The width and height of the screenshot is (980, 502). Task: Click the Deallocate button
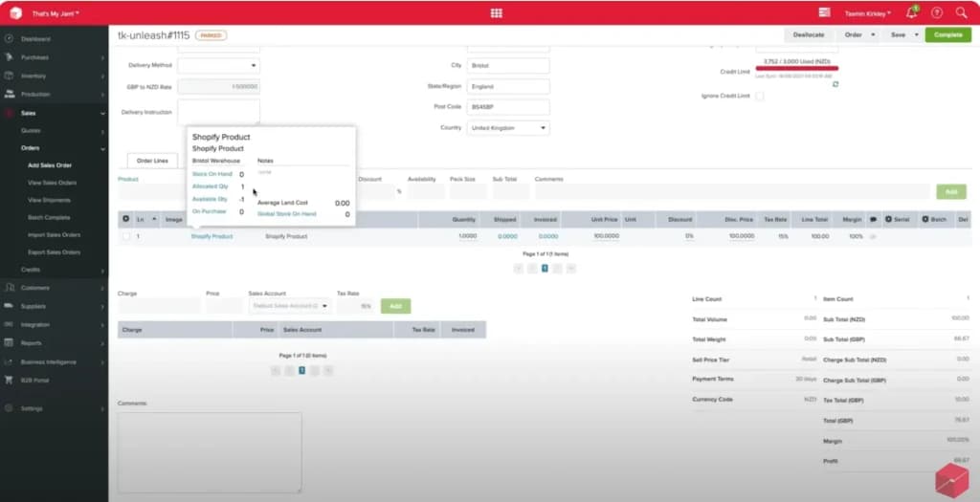click(809, 35)
